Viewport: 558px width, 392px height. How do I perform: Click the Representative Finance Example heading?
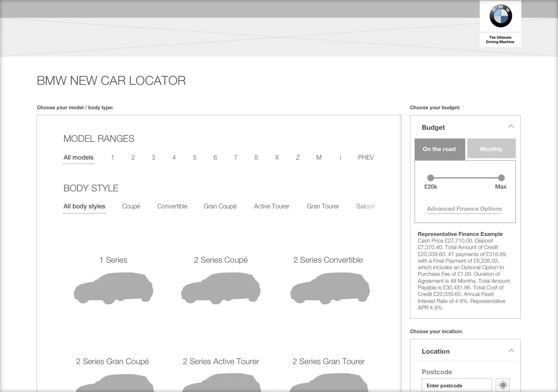[x=460, y=234]
